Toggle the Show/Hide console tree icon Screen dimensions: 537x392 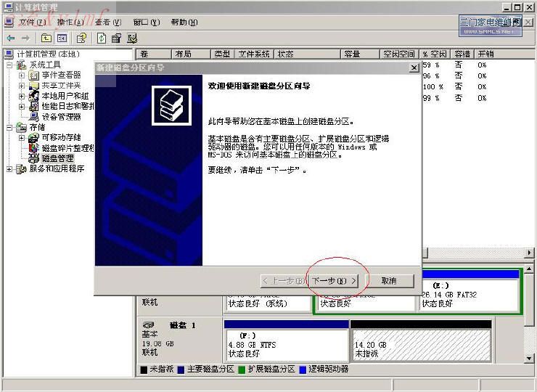click(x=62, y=38)
